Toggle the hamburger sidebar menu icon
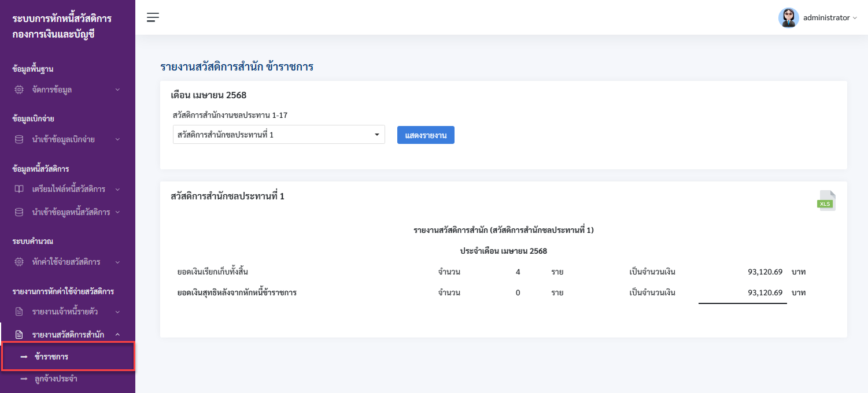The width and height of the screenshot is (868, 393). [x=153, y=17]
